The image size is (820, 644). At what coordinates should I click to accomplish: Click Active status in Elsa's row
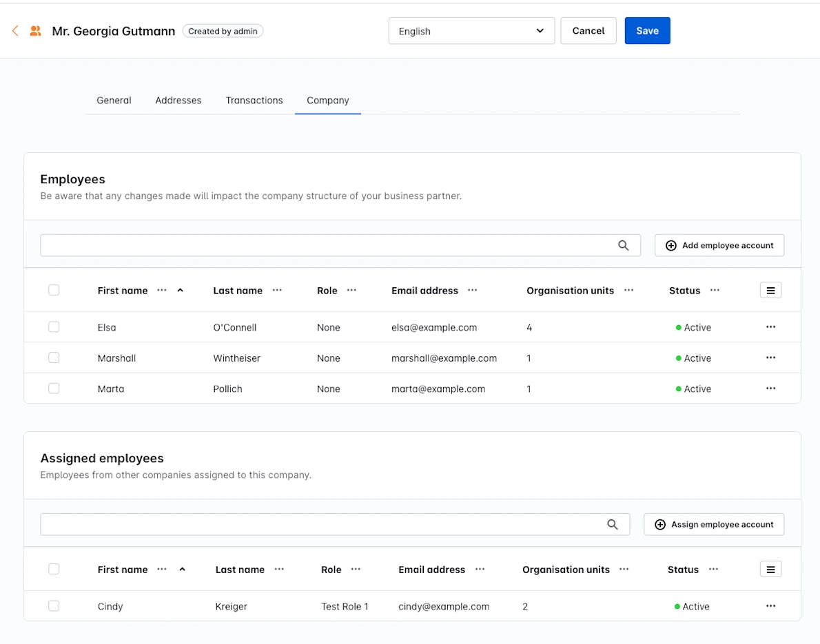693,328
